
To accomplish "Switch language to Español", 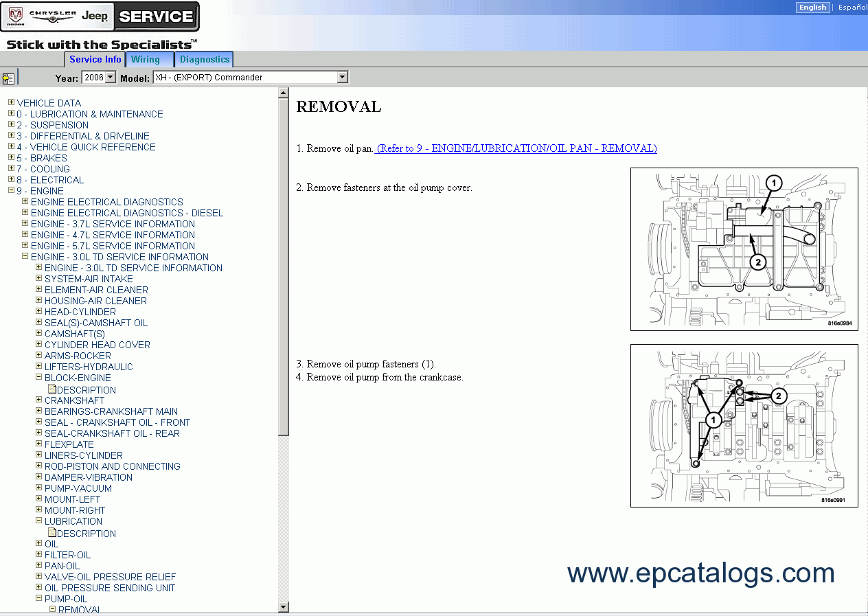I will point(852,8).
